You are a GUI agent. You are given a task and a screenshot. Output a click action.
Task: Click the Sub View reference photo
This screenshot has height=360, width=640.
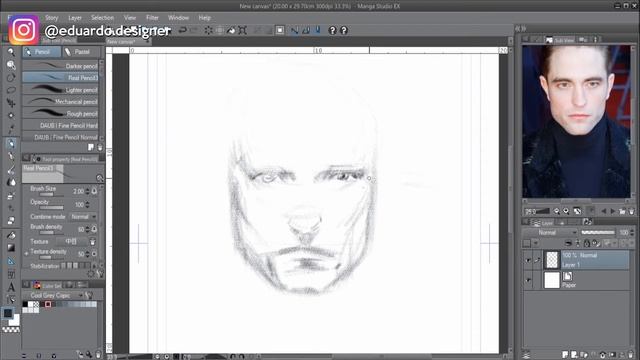click(576, 122)
